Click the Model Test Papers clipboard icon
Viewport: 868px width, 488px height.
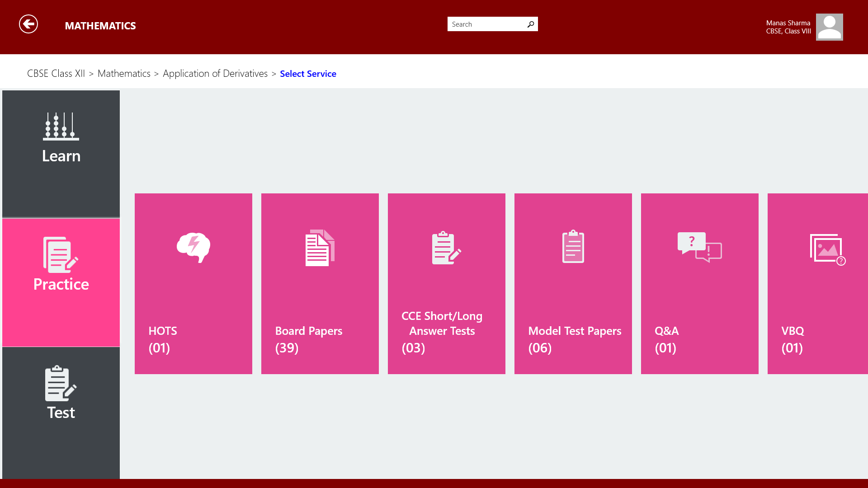[x=573, y=247]
